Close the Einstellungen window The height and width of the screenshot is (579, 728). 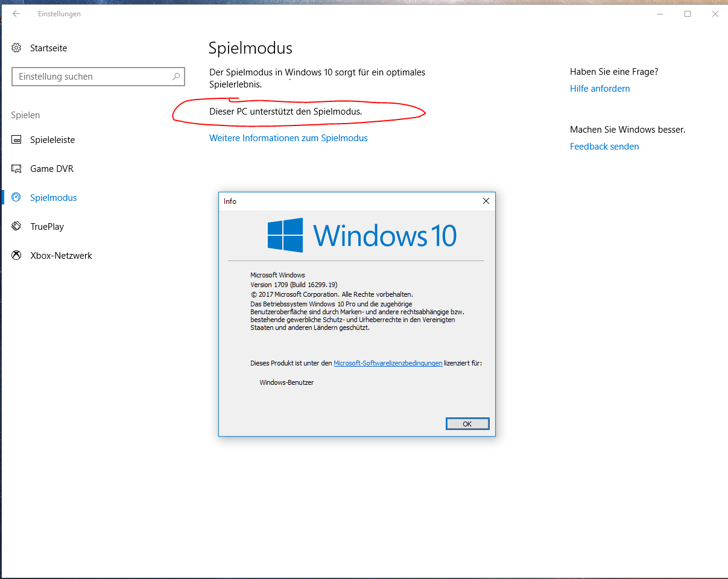coord(715,14)
